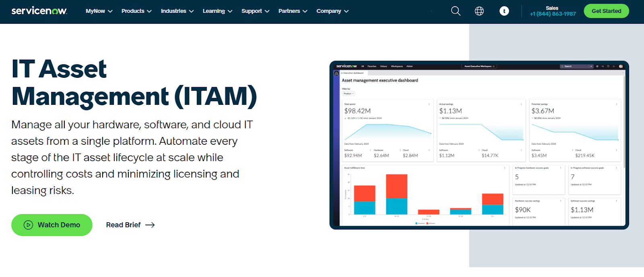The height and width of the screenshot is (277, 644).
Task: Open the Partners navigation menu
Action: pyautogui.click(x=293, y=11)
